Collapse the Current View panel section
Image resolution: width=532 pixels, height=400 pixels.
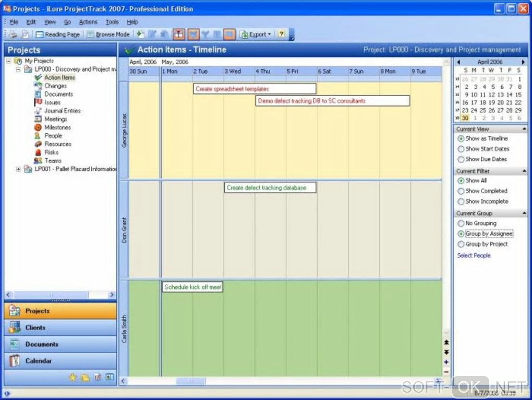click(x=524, y=129)
